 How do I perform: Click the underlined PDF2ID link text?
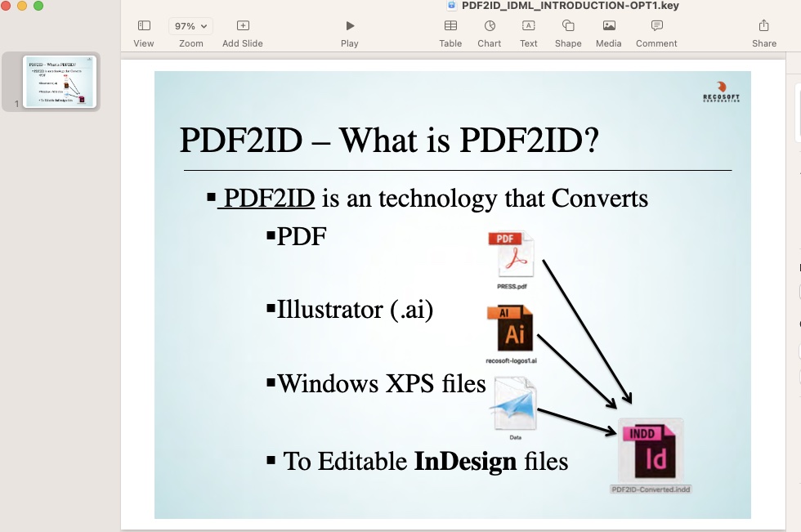point(269,199)
